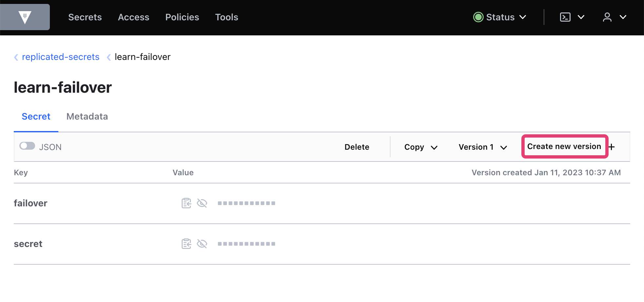
Task: Open the Policies navigation menu
Action: point(182,17)
